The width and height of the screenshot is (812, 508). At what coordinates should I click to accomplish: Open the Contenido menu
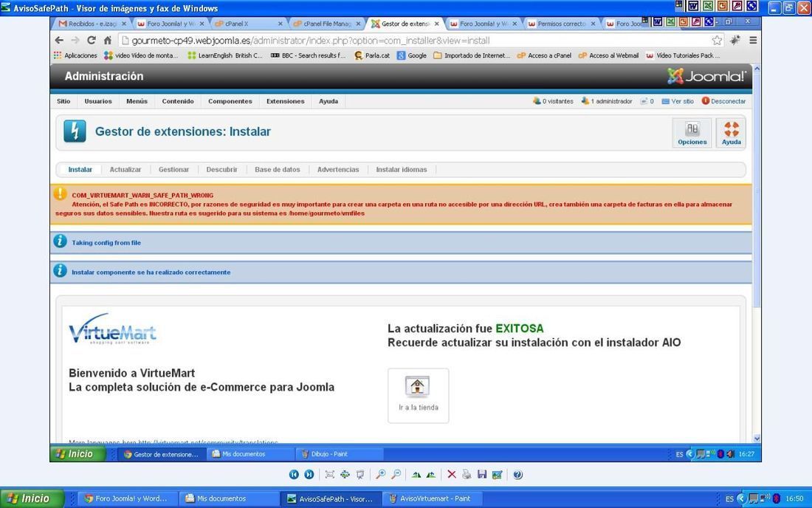(178, 101)
